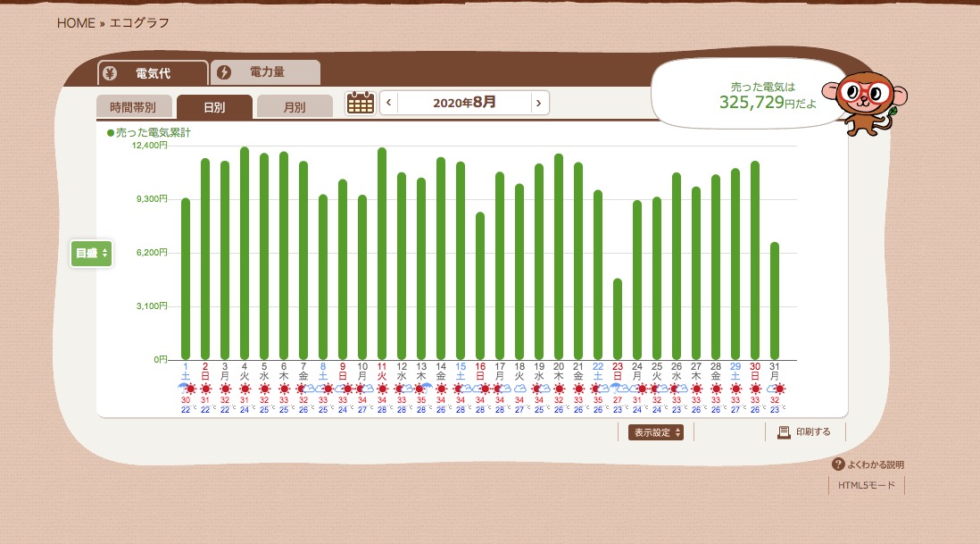980x544 pixels.
Task: Click the green bar for day 23
Action: pyautogui.click(x=618, y=319)
